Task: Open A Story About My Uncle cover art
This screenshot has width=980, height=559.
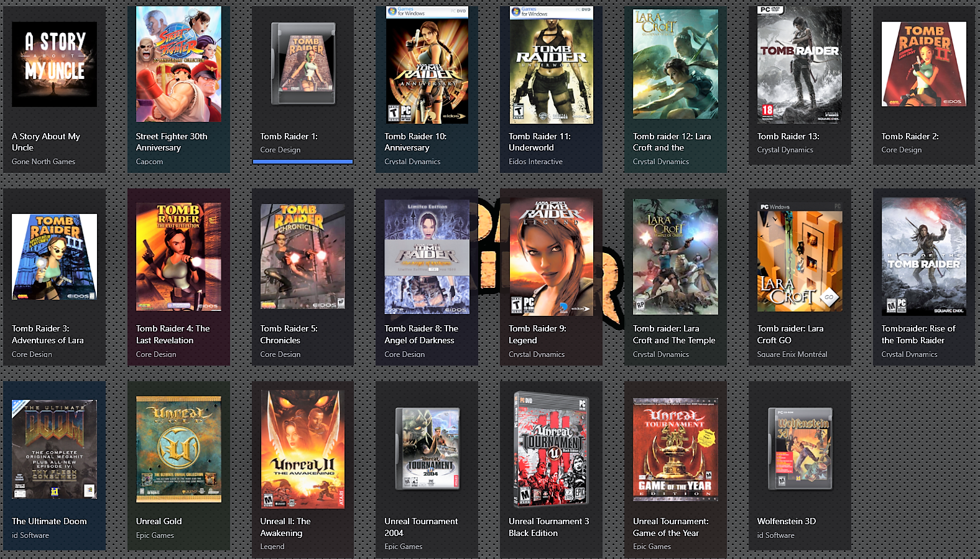Action: click(x=54, y=64)
